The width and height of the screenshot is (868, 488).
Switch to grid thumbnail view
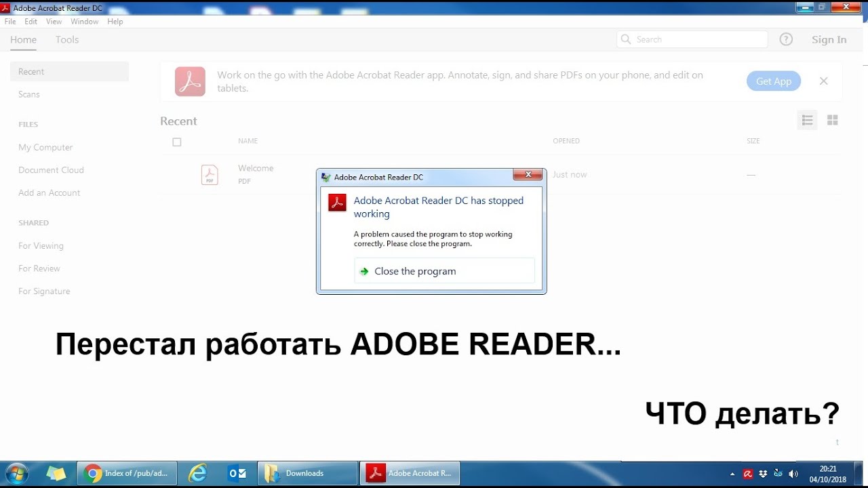pos(833,120)
